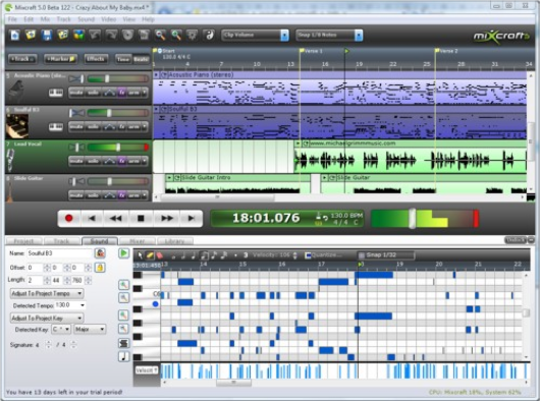Click the +Marker button
Screen dimensions: 540x401
[61, 59]
